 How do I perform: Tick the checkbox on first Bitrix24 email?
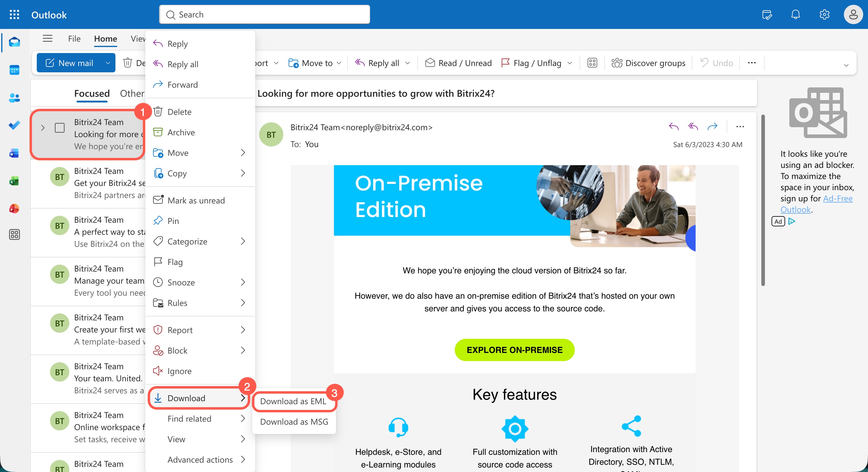coord(60,128)
